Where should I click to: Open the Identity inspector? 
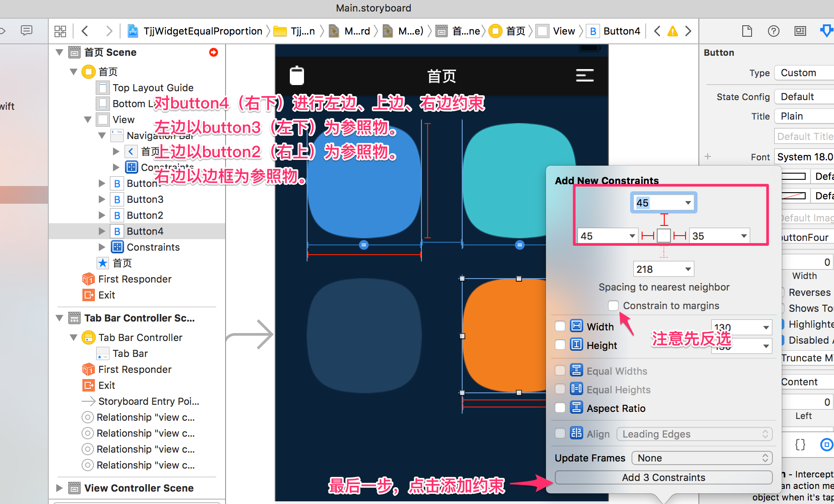click(800, 31)
